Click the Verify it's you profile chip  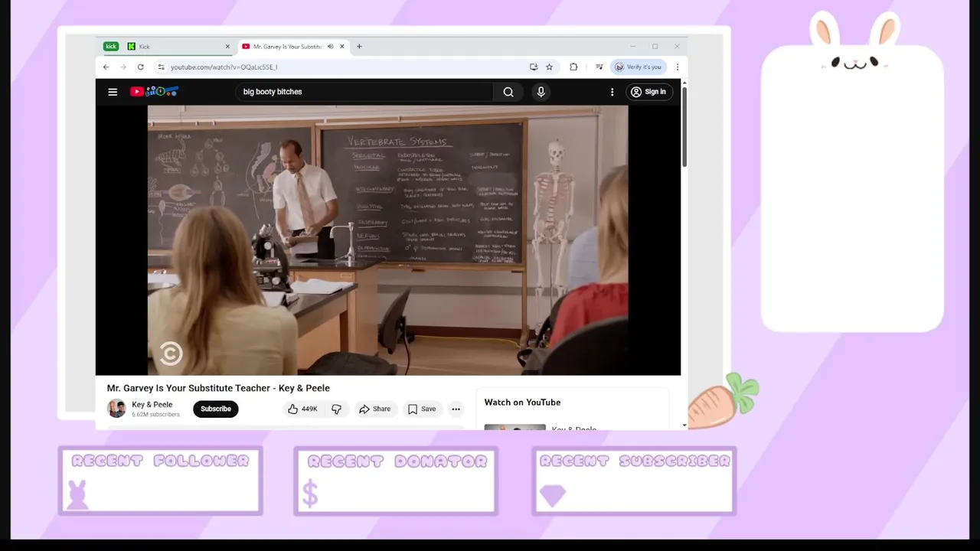click(x=639, y=67)
